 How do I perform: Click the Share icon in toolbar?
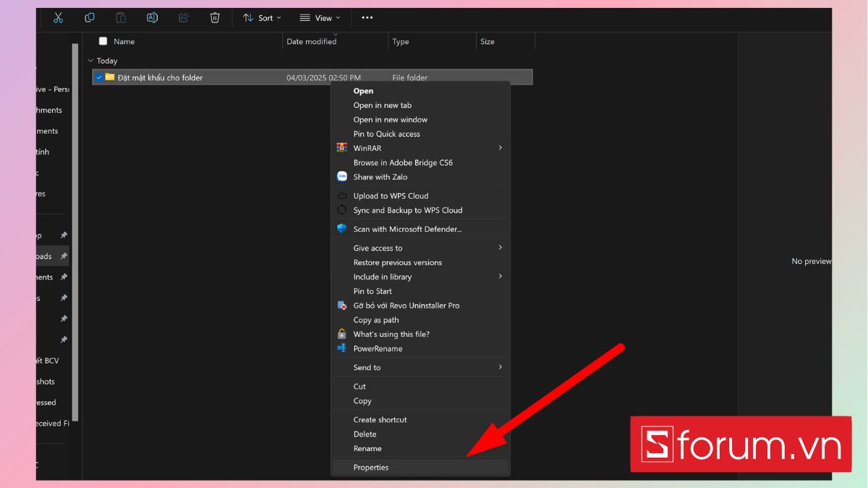[183, 17]
